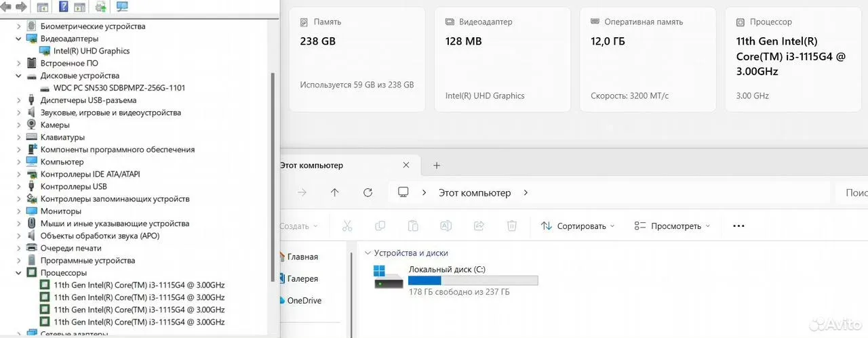Toggle the action pane icon in Device Manager toolbar
Image resolution: width=868 pixels, height=338 pixels.
click(79, 7)
